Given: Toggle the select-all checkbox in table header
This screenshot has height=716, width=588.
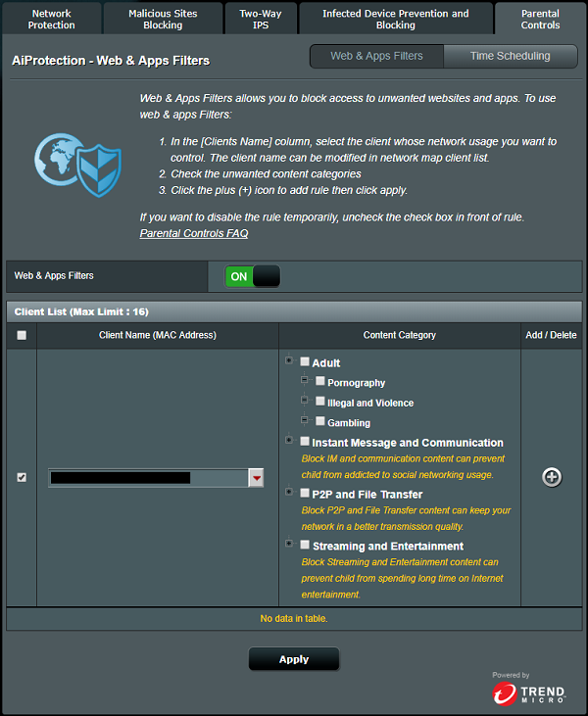Looking at the screenshot, I should pos(22,335).
